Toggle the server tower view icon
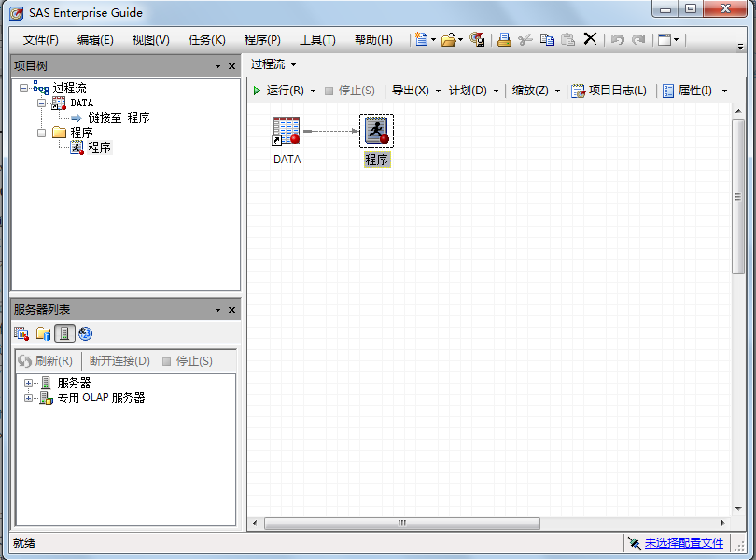Image resolution: width=756 pixels, height=560 pixels. point(64,333)
